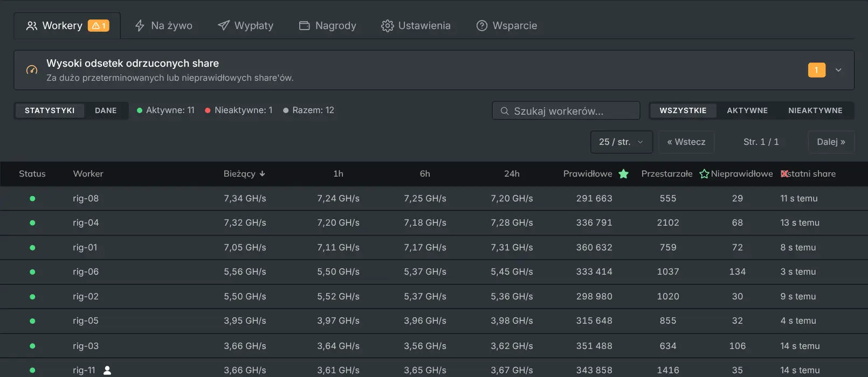This screenshot has width=868, height=377.
Task: Click the gear icon on Ustawienia tab
Action: [387, 26]
